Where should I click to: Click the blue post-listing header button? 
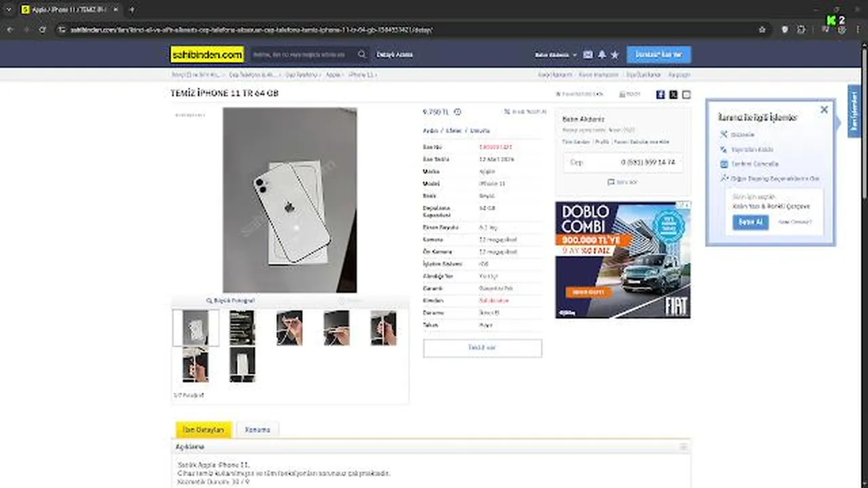click(658, 55)
